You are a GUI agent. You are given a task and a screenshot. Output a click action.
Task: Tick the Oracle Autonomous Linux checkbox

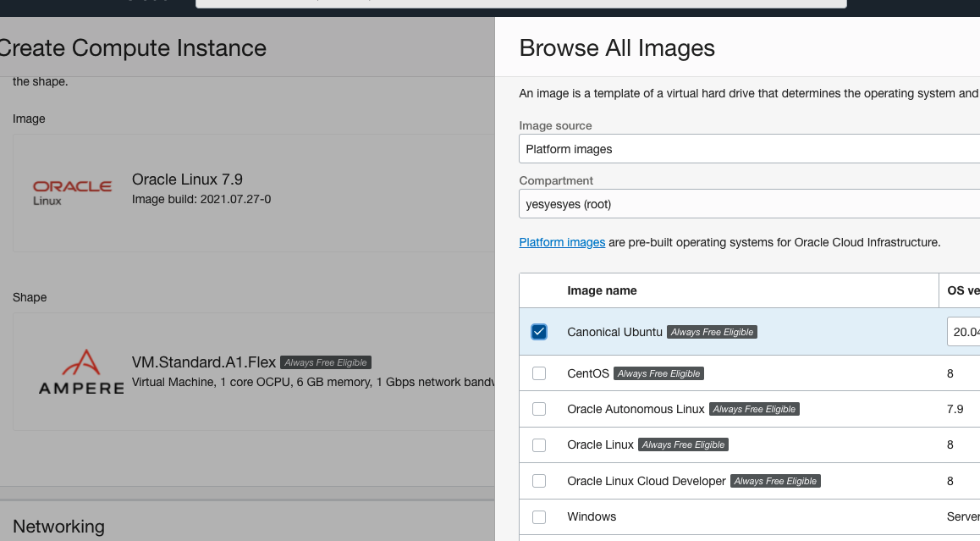tap(539, 409)
